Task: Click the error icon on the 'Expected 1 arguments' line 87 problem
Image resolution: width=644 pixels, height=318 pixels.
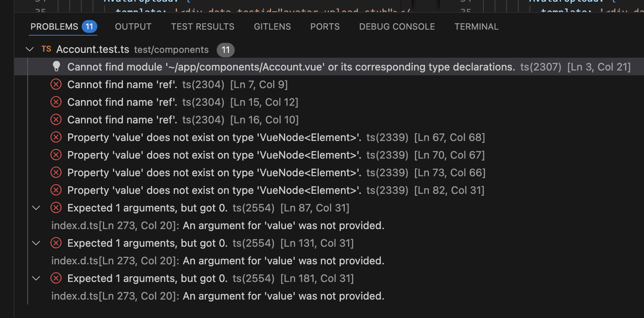Action: pyautogui.click(x=56, y=208)
